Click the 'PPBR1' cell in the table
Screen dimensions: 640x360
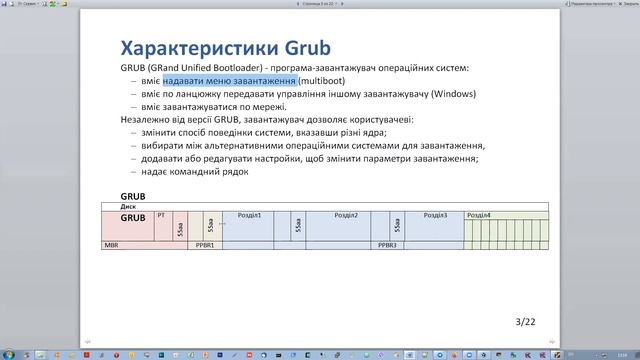(204, 245)
